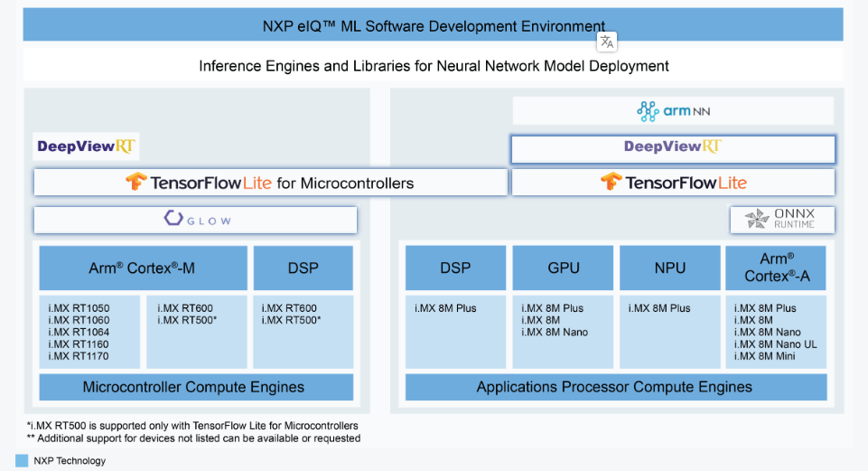Click the 'i.MX RT1170' entry
868x471 pixels.
click(79, 356)
